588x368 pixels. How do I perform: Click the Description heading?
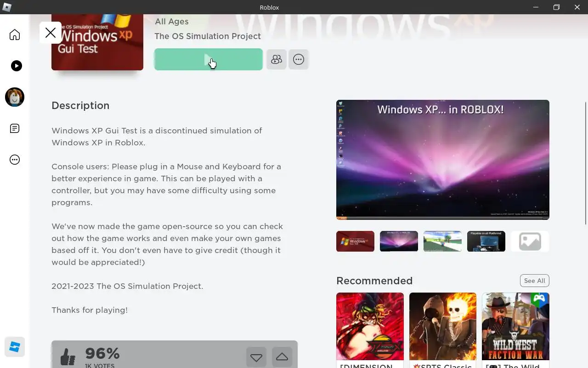(x=80, y=105)
